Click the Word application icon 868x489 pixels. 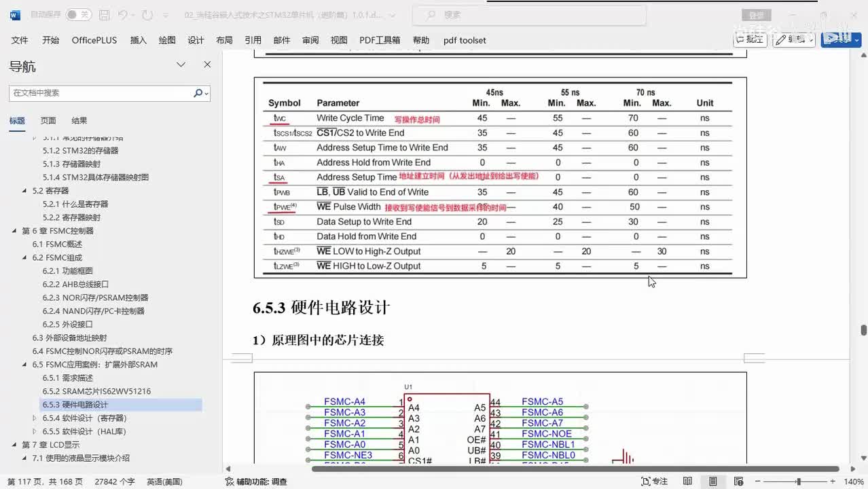pos(15,14)
